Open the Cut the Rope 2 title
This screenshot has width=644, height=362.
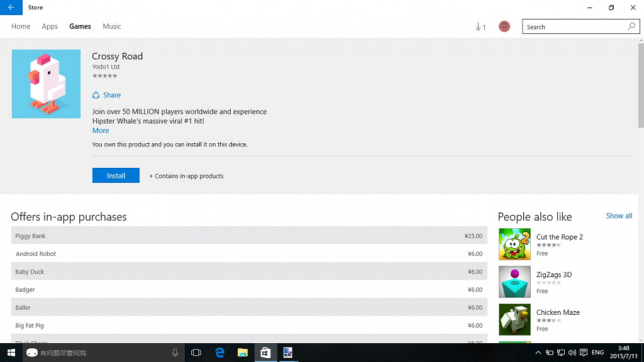click(559, 237)
